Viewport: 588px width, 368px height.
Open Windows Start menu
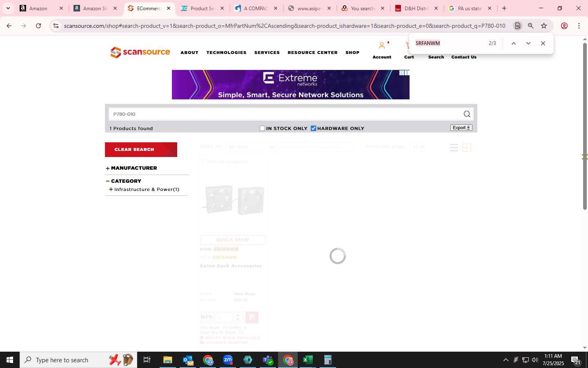[x=10, y=360]
